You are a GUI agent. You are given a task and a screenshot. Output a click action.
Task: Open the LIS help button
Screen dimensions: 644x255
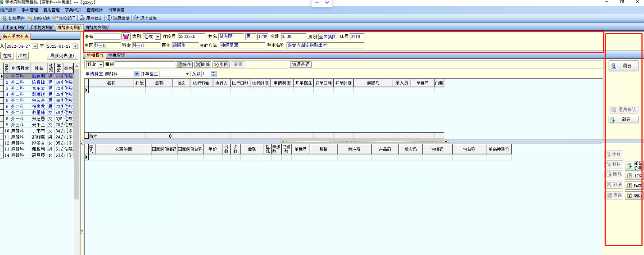(634, 176)
